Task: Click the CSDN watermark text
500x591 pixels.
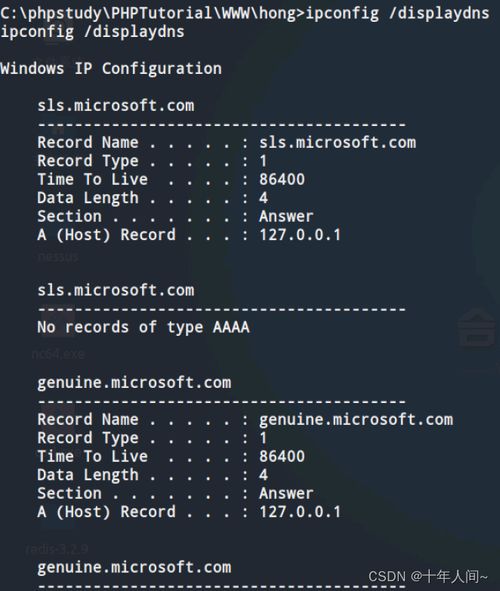Action: point(428,576)
